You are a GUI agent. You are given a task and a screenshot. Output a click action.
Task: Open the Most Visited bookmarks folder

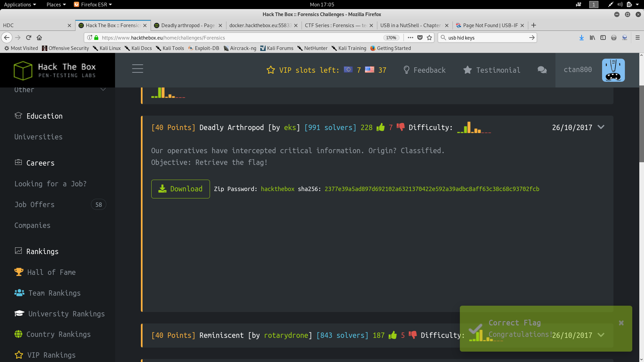[21, 48]
